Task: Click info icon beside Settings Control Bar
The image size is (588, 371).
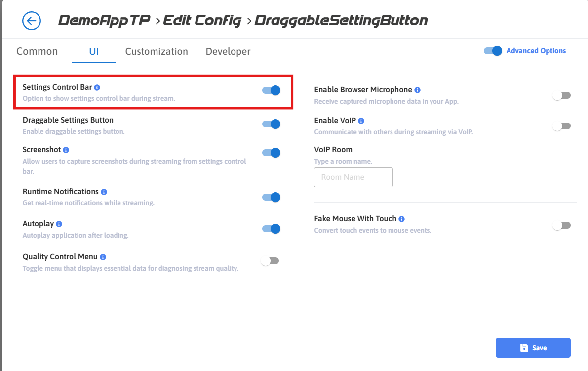Action: pos(97,88)
